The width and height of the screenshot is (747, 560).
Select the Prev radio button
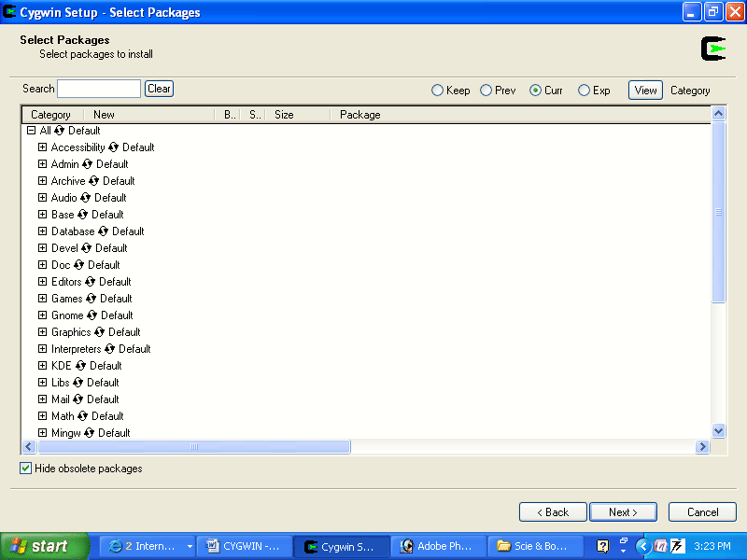486,91
